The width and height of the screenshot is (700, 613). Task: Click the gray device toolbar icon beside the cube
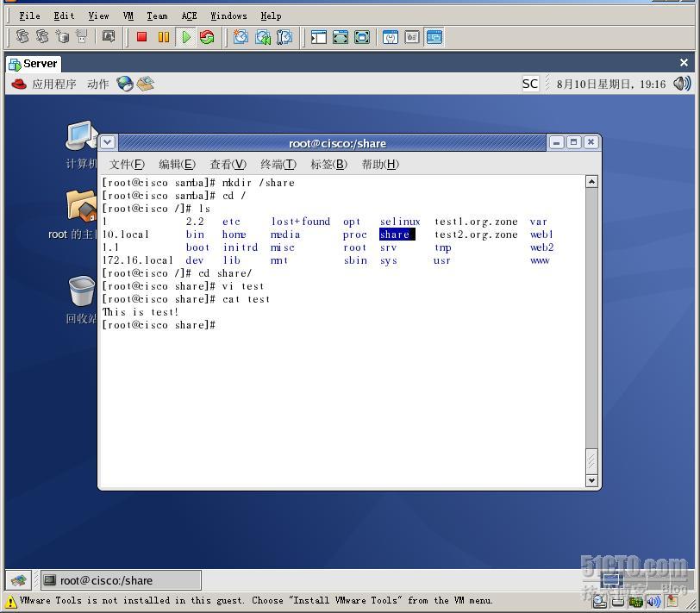pos(82,36)
